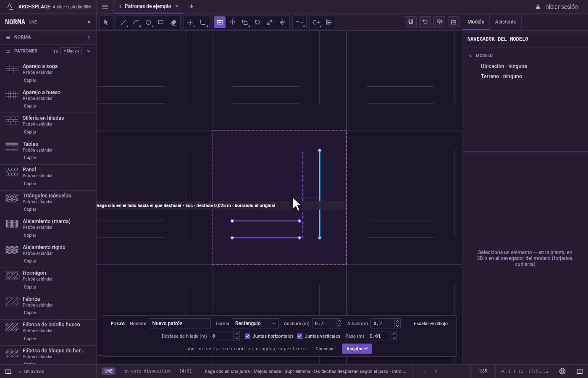The image size is (588, 378).
Task: Click the undo arrow icon
Action: tap(425, 22)
